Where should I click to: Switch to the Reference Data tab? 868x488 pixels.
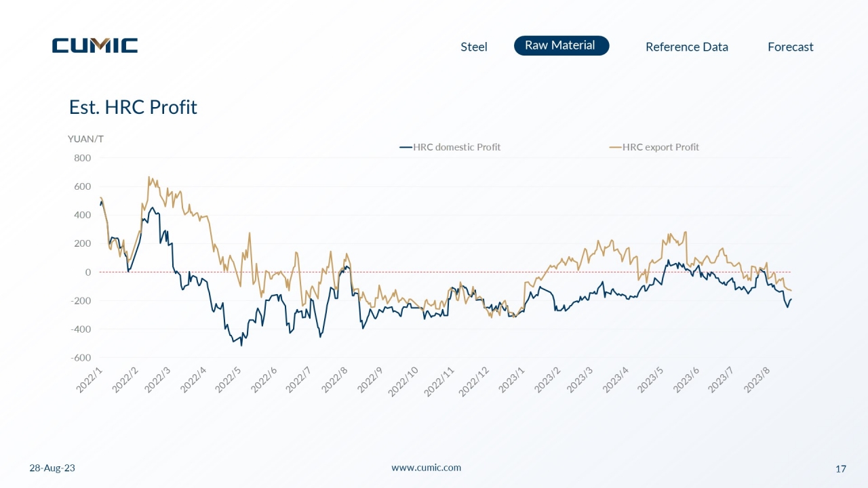click(x=687, y=47)
